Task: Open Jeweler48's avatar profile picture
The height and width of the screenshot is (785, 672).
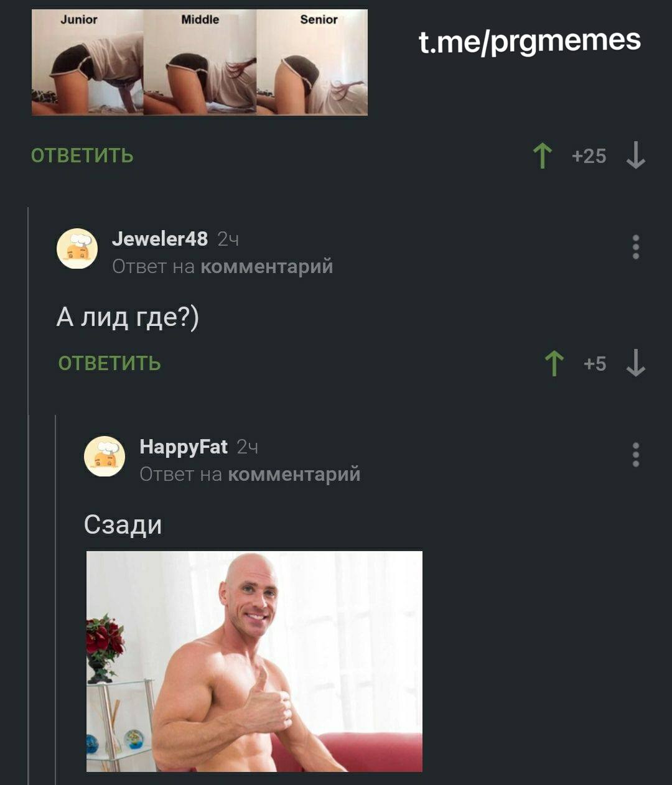Action: pos(77,249)
